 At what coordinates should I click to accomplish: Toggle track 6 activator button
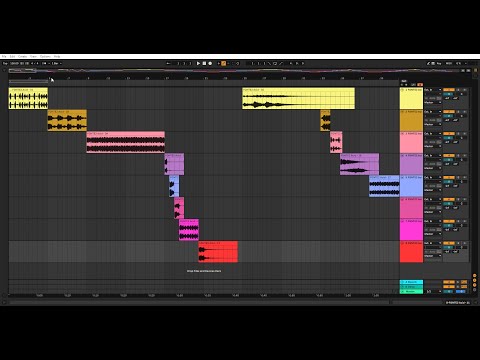pyautogui.click(x=449, y=199)
